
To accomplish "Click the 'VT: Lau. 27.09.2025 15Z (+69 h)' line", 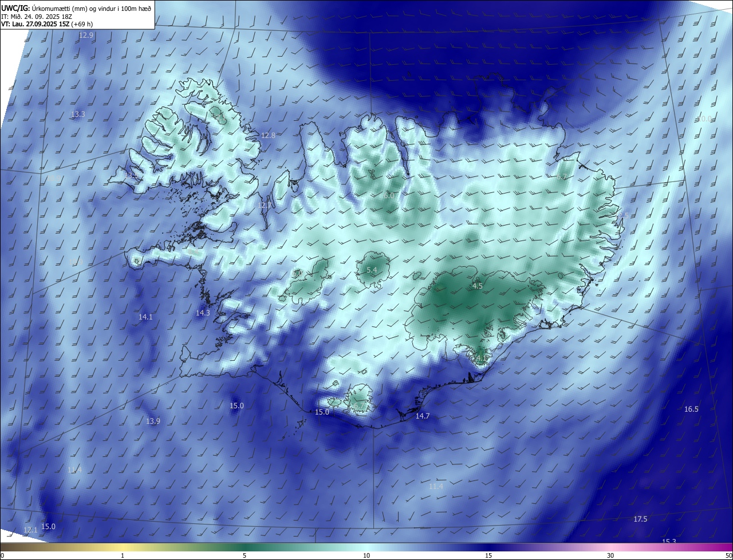I will 47,24.
